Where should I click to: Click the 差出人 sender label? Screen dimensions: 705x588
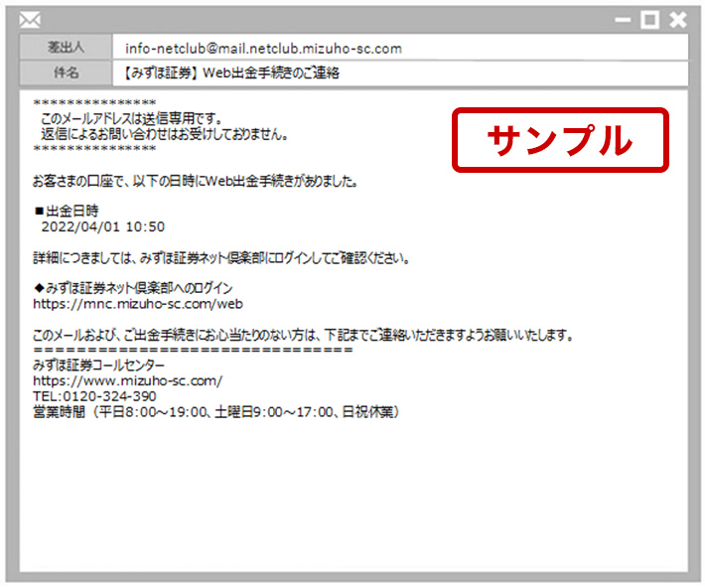tap(66, 47)
